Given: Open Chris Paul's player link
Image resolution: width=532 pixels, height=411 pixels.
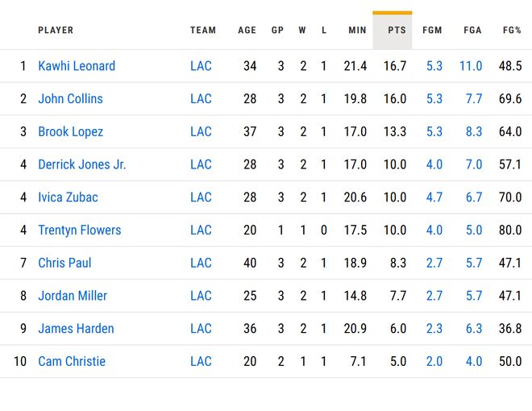Looking at the screenshot, I should 64,263.
